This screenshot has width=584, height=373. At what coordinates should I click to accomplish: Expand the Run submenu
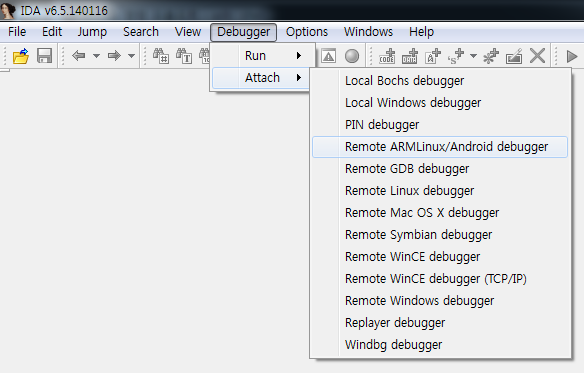pyautogui.click(x=262, y=56)
